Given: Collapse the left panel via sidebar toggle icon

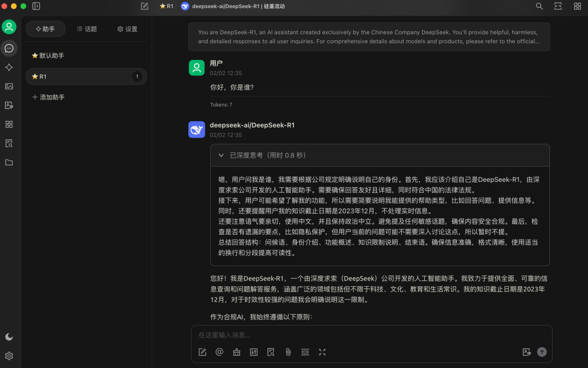Looking at the screenshot, I should [36, 6].
